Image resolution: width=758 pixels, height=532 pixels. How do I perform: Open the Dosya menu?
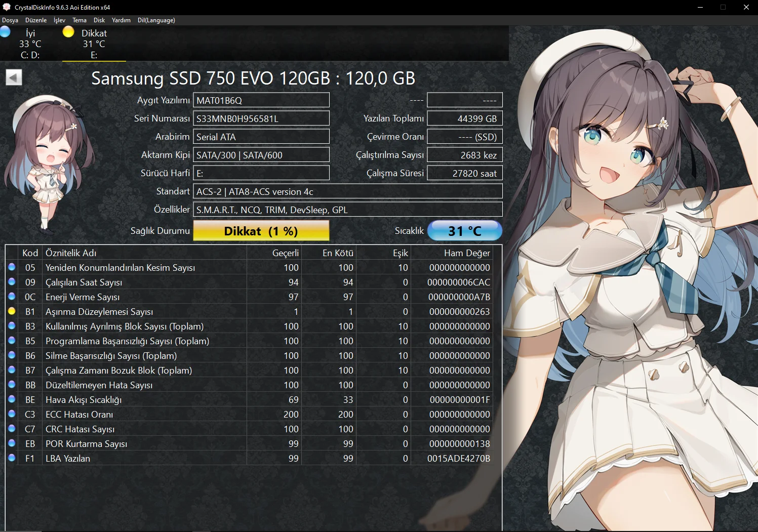10,20
